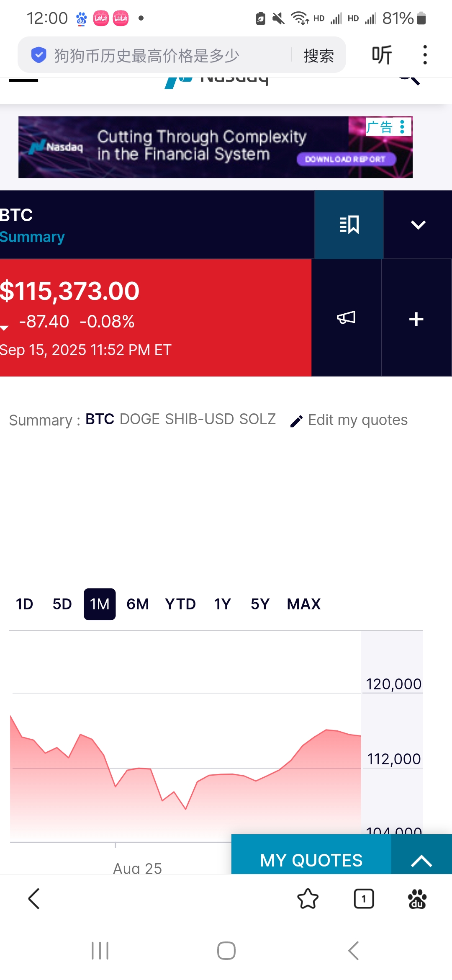Open the DOGE quote summary
This screenshot has height=980, width=452.
pos(139,419)
